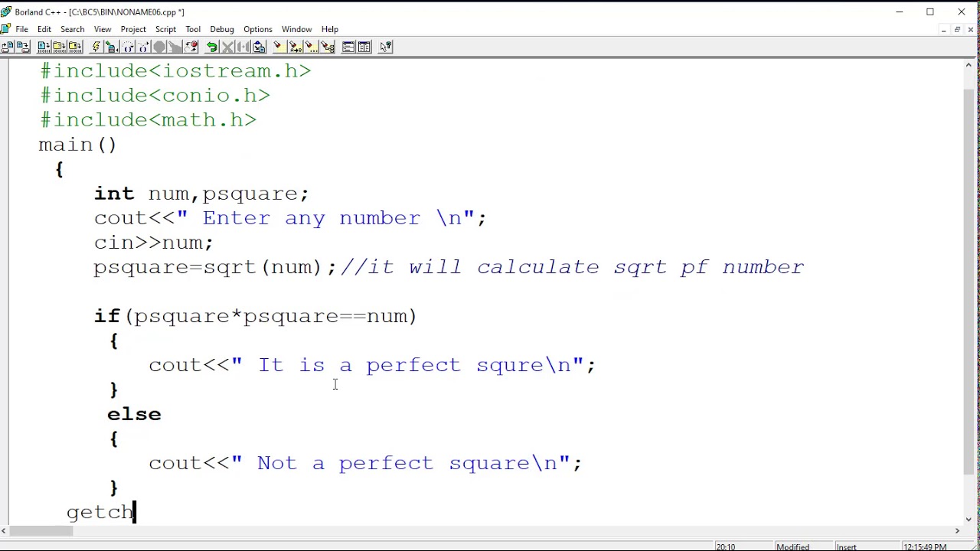Screen dimensions: 980x551
Task: Click the '#include<conio.h>' line
Action: click(155, 96)
